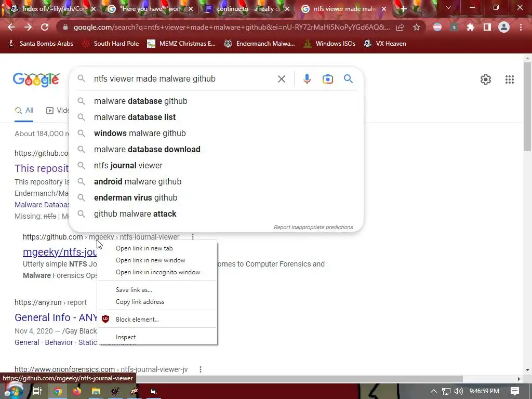
Task: Select suggestion android malware github
Action: (216, 181)
